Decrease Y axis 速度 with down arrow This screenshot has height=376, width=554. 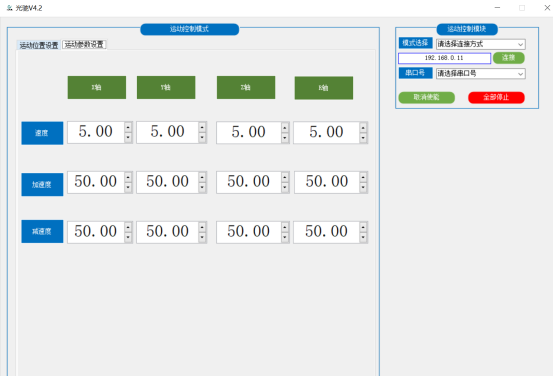[202, 137]
